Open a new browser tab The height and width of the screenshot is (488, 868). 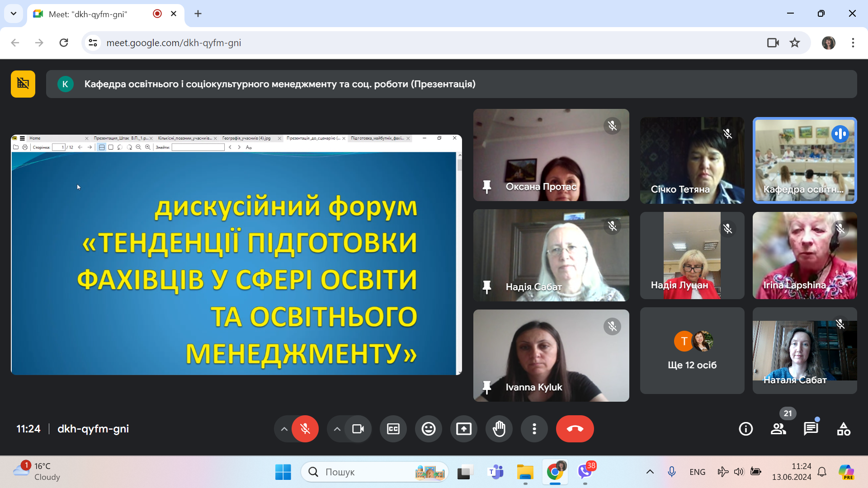(198, 14)
